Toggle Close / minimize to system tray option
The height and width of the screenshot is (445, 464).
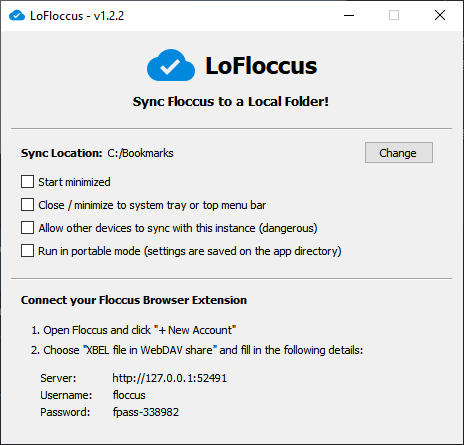tap(27, 205)
